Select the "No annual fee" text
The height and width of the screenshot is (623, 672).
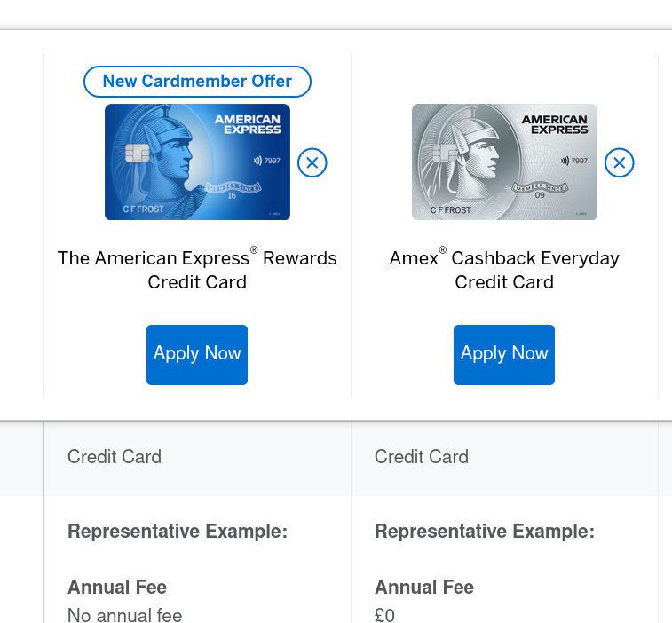124,615
